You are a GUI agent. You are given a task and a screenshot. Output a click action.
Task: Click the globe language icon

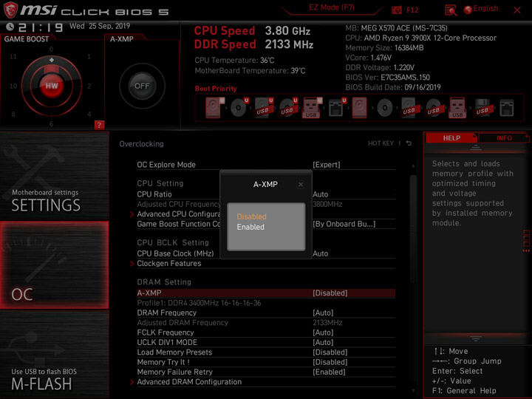[x=468, y=10]
